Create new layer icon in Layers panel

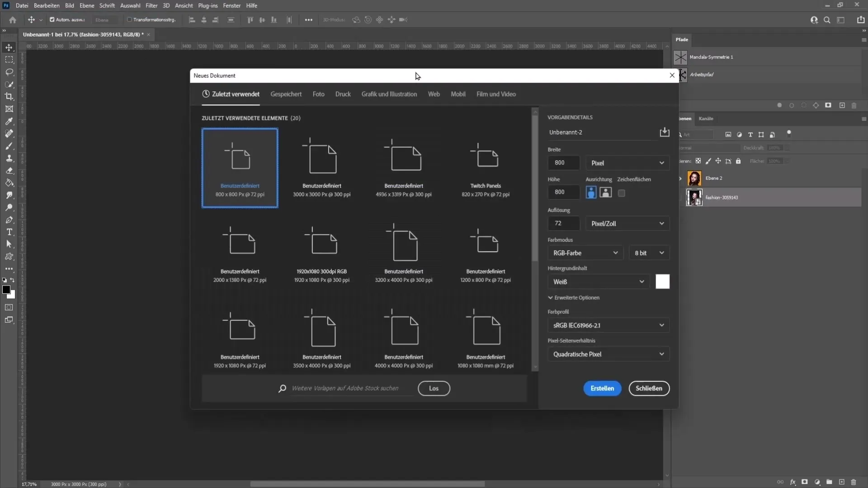[841, 482]
